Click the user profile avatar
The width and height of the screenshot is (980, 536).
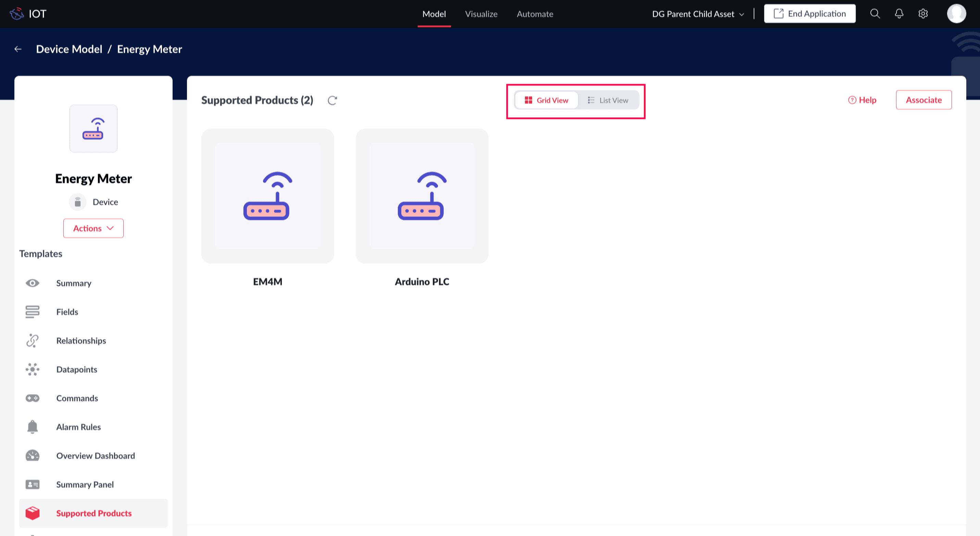[x=956, y=14]
